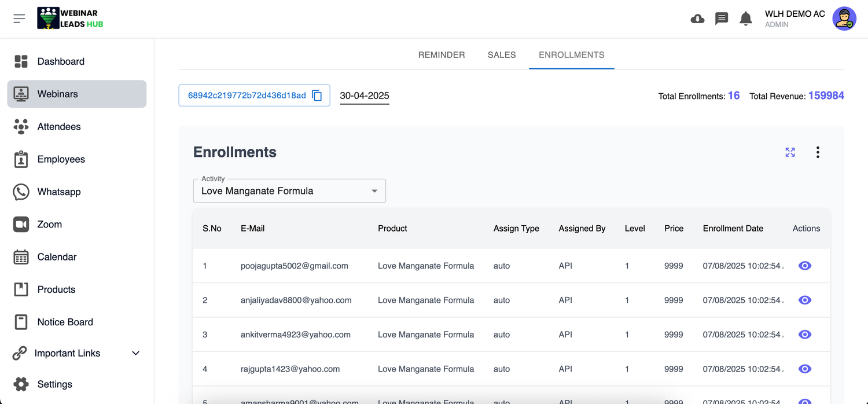Copy the webinar ID with copy icon
This screenshot has height=404, width=868.
pyautogui.click(x=317, y=96)
